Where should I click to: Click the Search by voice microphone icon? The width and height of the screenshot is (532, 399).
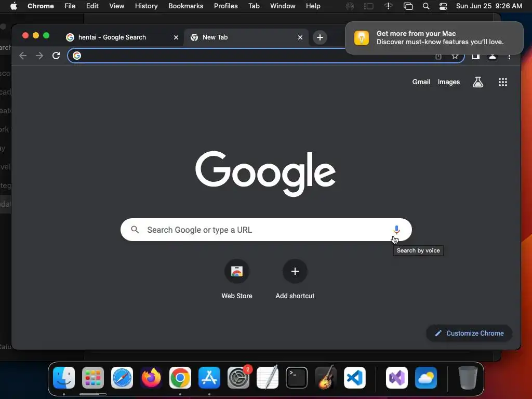(396, 230)
